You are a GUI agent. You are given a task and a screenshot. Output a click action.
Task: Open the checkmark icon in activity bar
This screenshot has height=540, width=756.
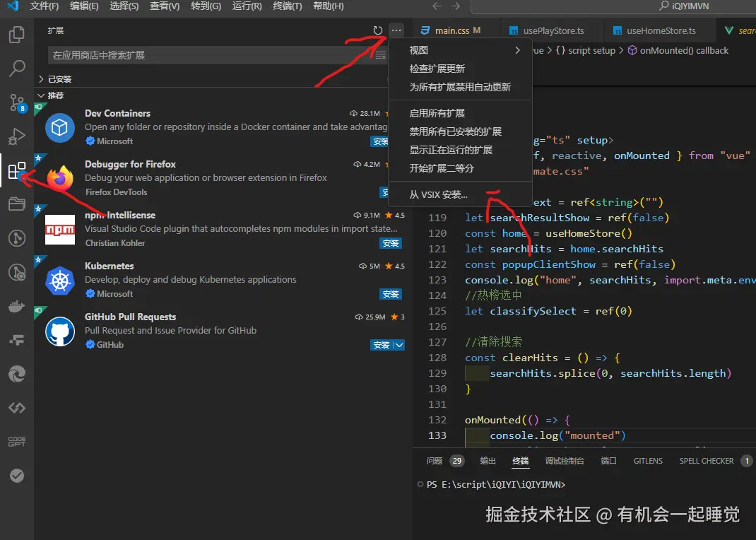click(x=17, y=476)
